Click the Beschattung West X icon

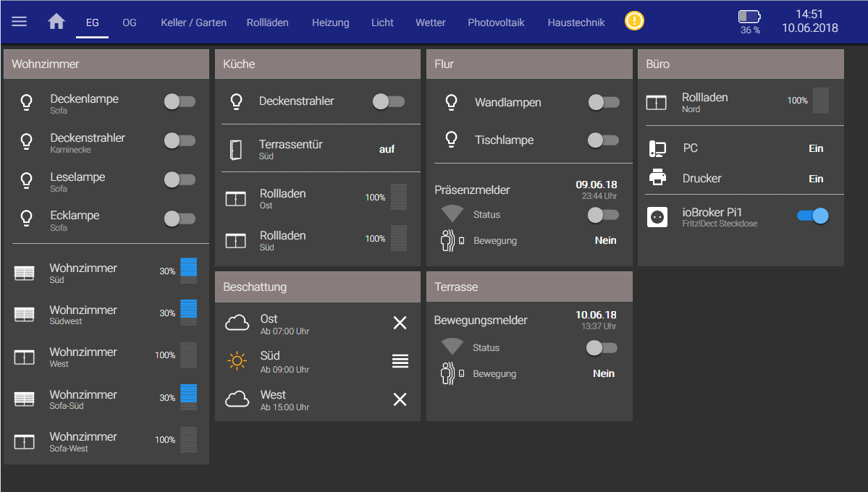[400, 399]
